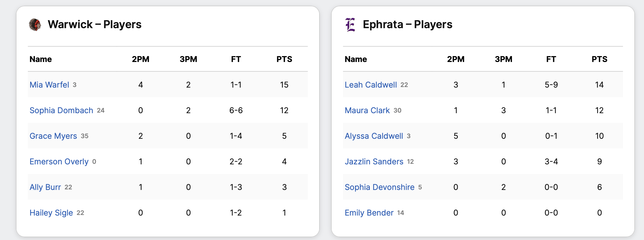The image size is (644, 240).
Task: Click Warwick's PTS column header
Action: (x=284, y=59)
